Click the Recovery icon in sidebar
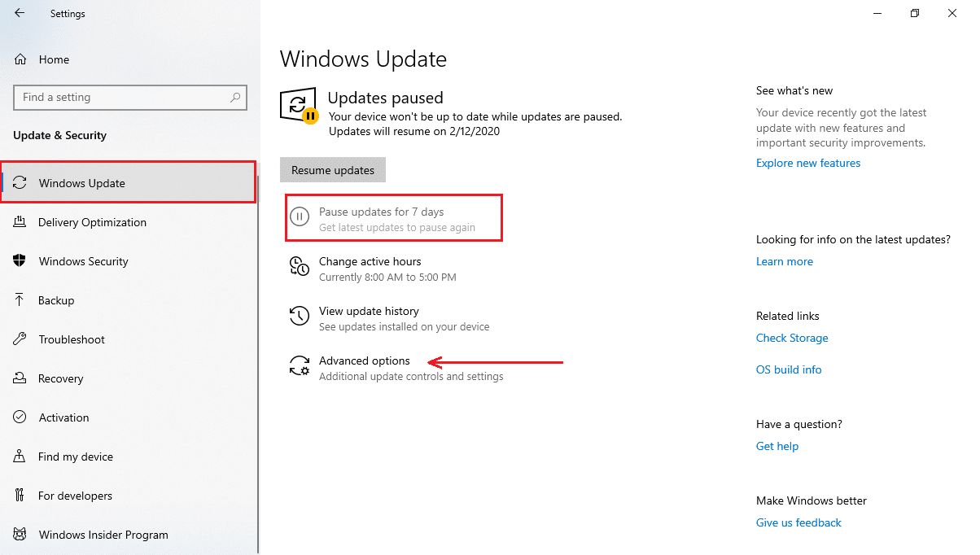 click(x=20, y=378)
